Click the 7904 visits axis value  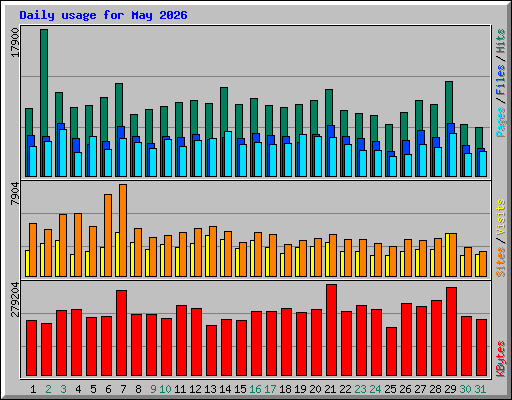coord(15,193)
